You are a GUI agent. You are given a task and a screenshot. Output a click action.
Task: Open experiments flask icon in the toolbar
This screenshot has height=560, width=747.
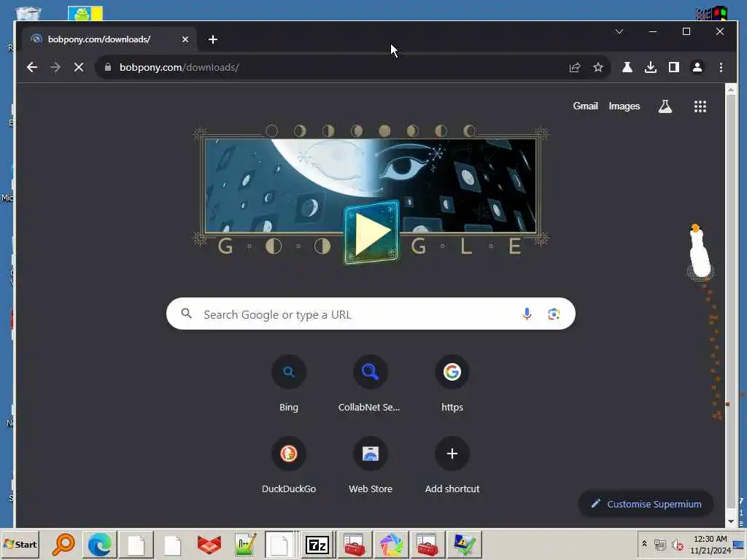(627, 67)
